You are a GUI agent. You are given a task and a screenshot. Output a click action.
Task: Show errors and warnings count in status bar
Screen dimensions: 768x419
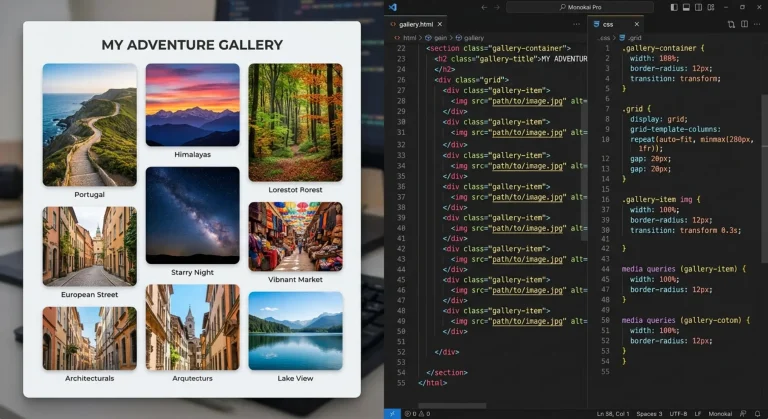(417, 414)
